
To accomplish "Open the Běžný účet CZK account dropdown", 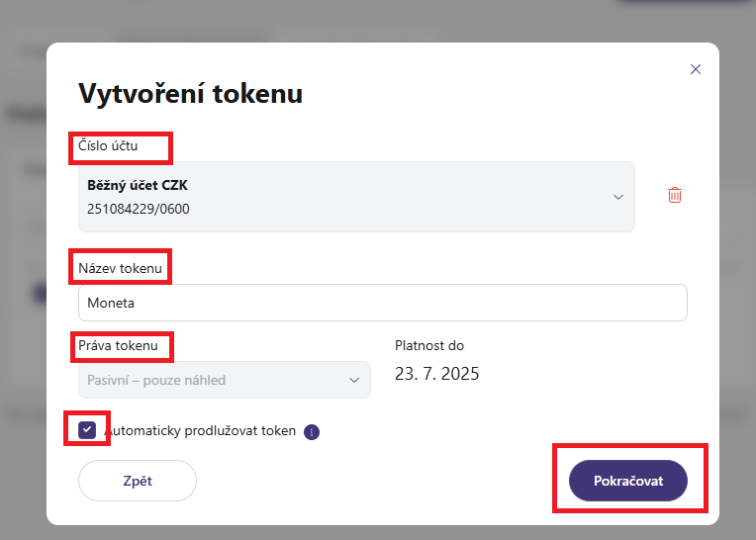I will [356, 197].
